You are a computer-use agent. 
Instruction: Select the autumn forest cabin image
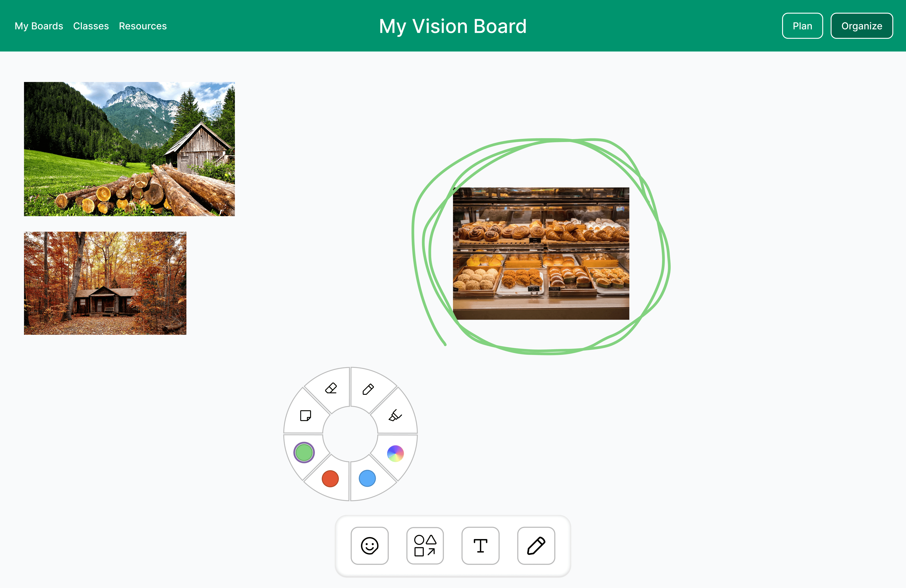[x=105, y=283]
